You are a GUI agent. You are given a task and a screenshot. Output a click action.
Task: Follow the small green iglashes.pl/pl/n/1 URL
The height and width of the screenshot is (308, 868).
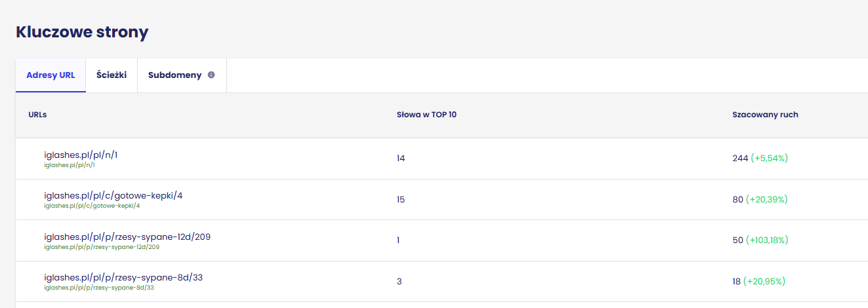coord(69,165)
